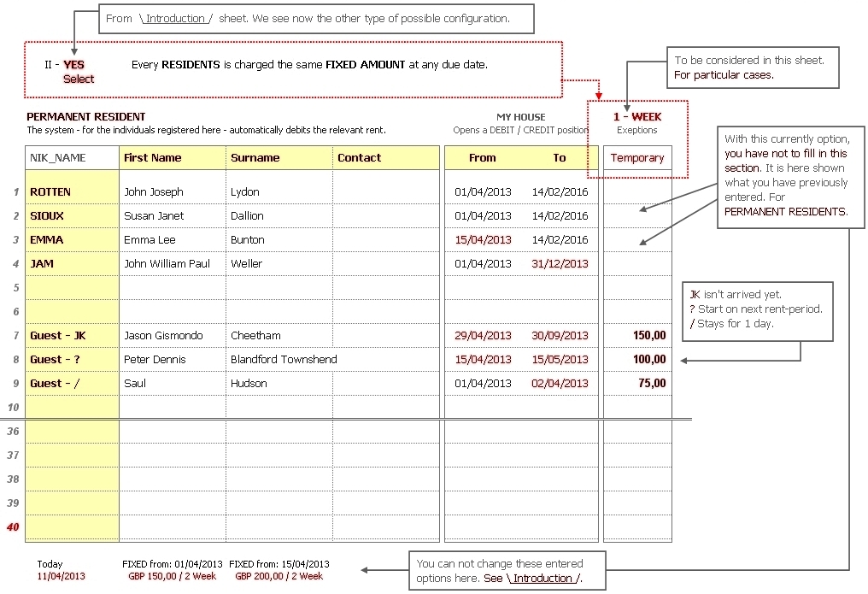Select the MY HOUSE heading
This screenshot has width=868, height=594.
pos(521,117)
